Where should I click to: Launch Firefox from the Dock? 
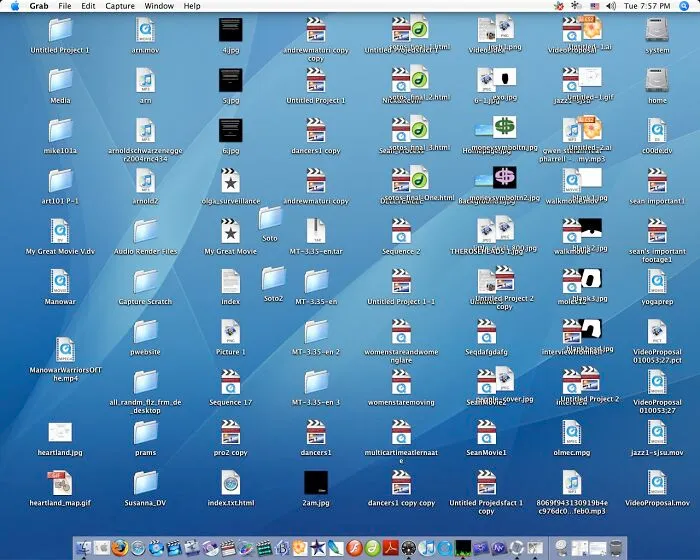(120, 547)
